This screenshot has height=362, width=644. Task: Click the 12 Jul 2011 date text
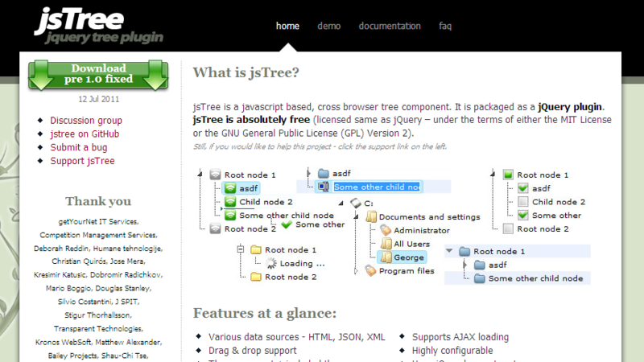(98, 99)
